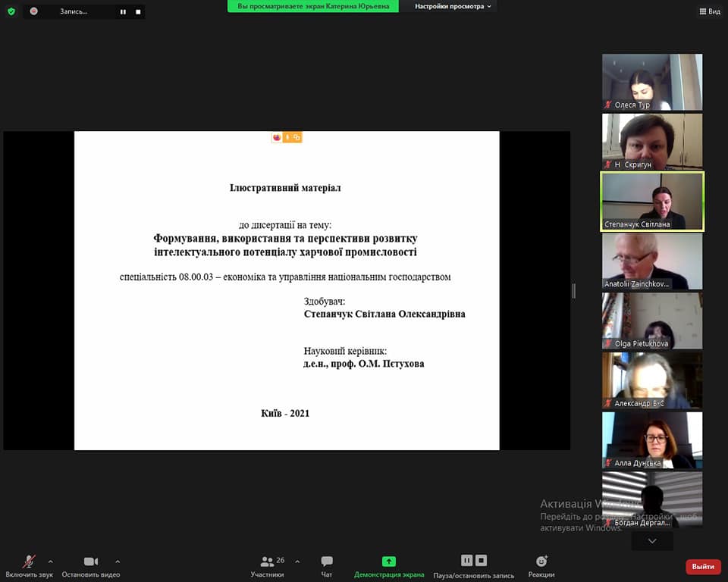Click text д.е.н., проф. О.М. Петухова
The width and height of the screenshot is (728, 582).
(x=363, y=364)
